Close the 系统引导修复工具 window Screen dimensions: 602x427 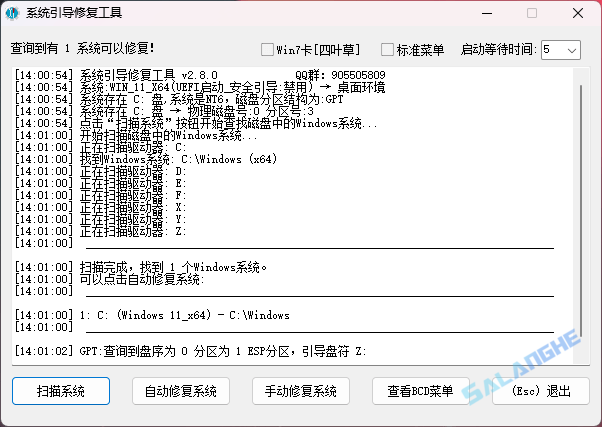[578, 13]
